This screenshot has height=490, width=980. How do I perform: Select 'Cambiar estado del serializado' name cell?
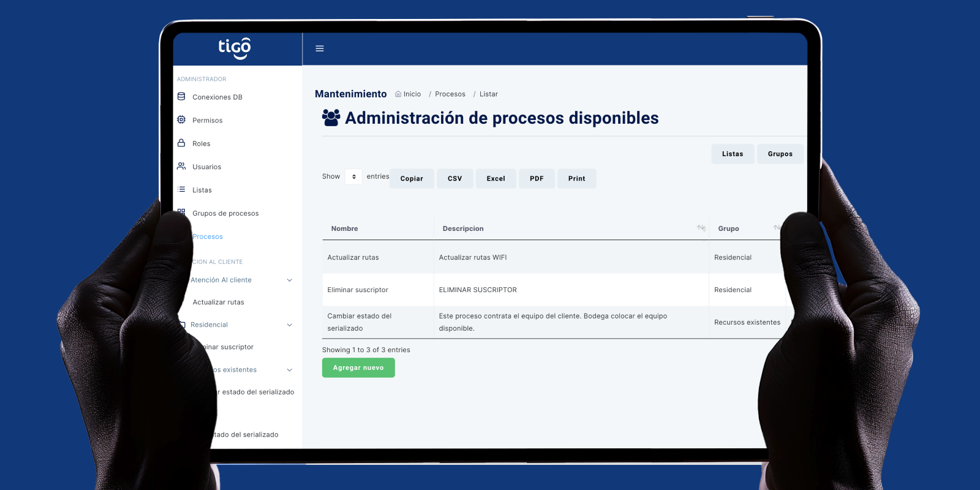click(378, 322)
